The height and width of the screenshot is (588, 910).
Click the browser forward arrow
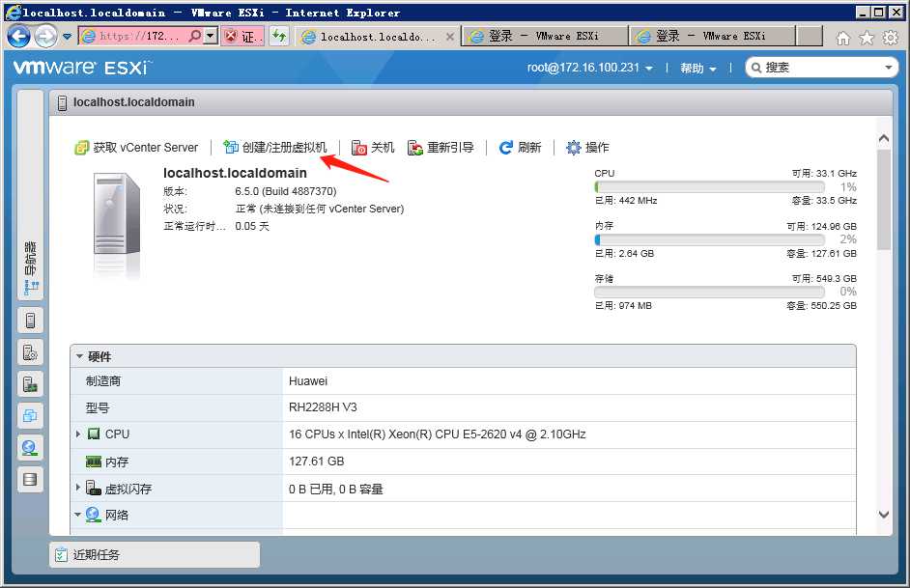click(45, 37)
